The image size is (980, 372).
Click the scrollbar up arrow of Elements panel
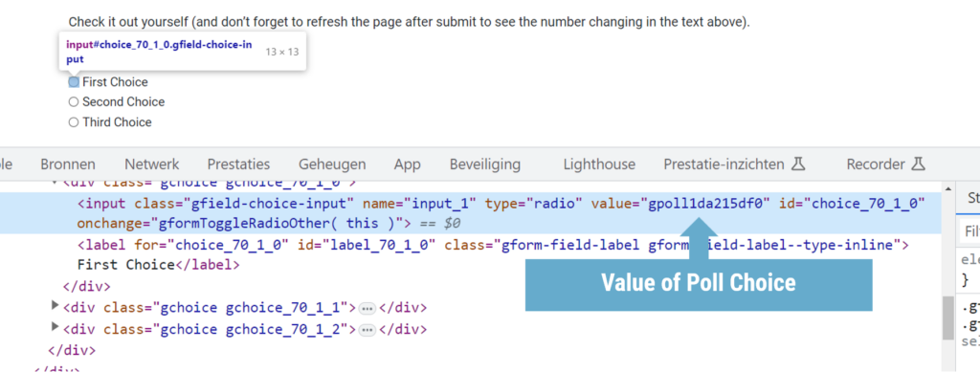pyautogui.click(x=948, y=189)
